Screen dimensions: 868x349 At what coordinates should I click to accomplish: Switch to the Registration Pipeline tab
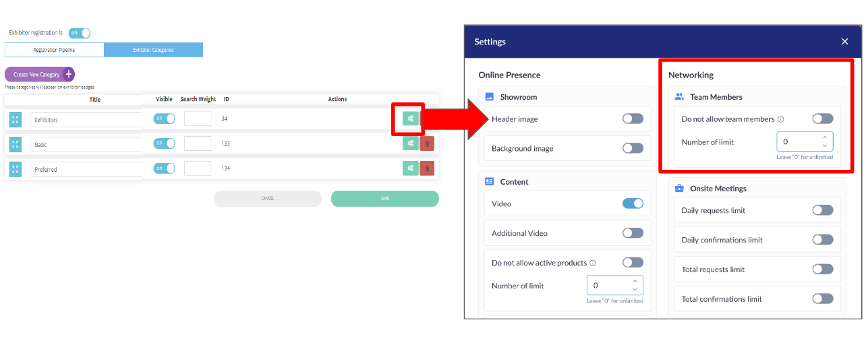(54, 50)
